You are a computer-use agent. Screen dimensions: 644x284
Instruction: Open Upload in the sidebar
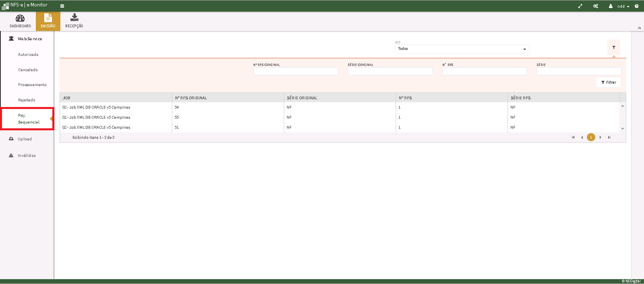pyautogui.click(x=25, y=139)
